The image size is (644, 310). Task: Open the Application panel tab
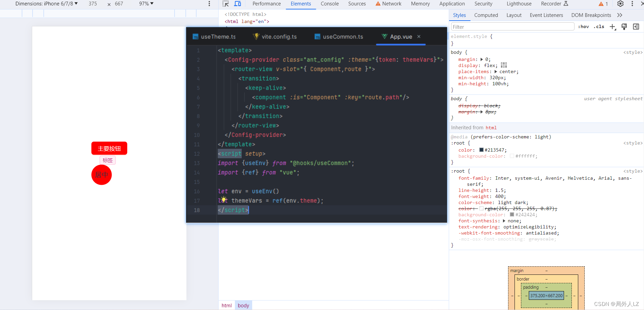coord(452,4)
